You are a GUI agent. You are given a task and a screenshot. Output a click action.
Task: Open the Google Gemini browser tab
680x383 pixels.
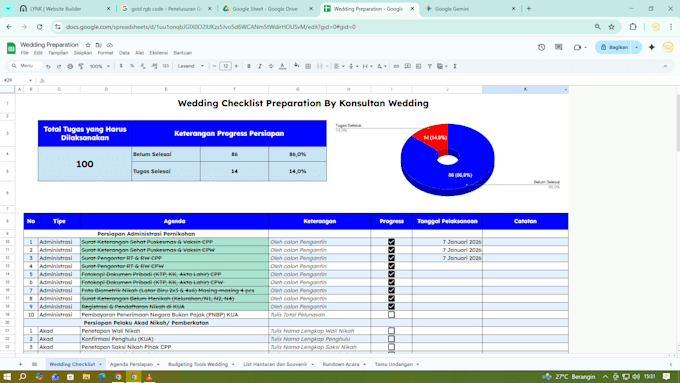click(470, 9)
